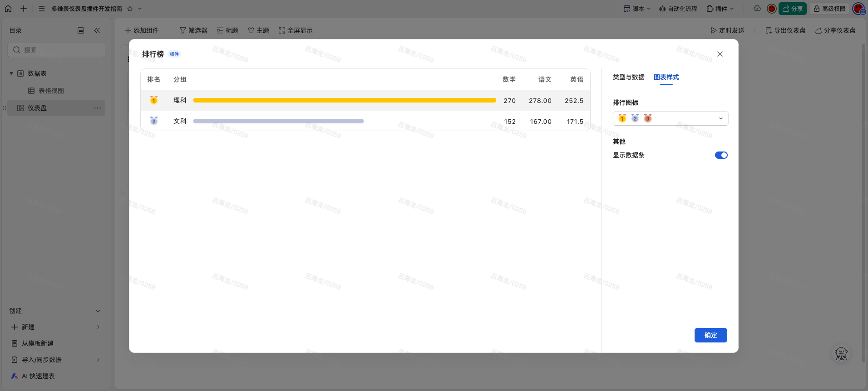
Task: Click the sidebar 搜索 search field
Action: (57, 50)
